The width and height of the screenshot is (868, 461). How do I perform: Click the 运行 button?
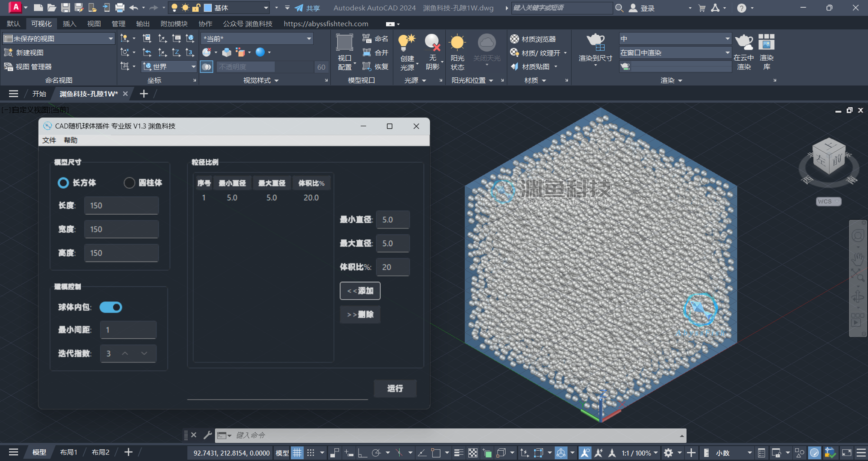point(395,388)
